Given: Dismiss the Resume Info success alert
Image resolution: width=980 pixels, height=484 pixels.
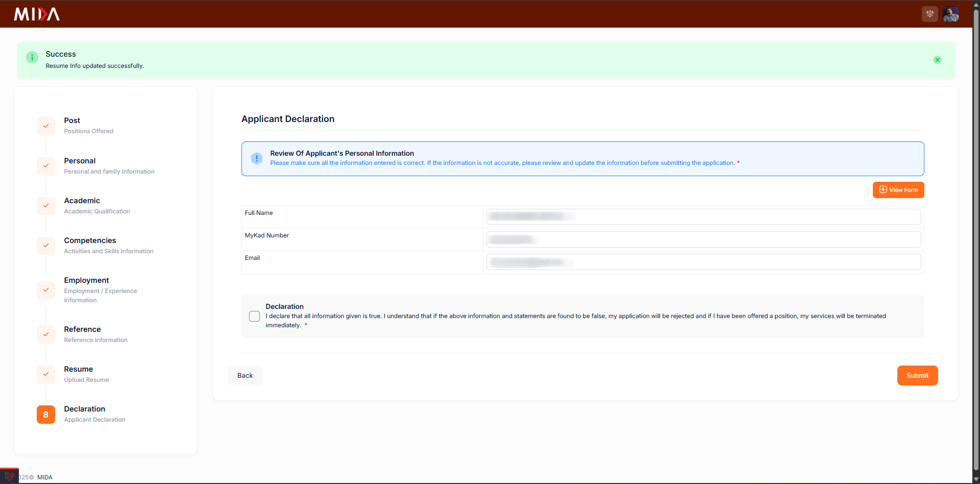Looking at the screenshot, I should 938,60.
